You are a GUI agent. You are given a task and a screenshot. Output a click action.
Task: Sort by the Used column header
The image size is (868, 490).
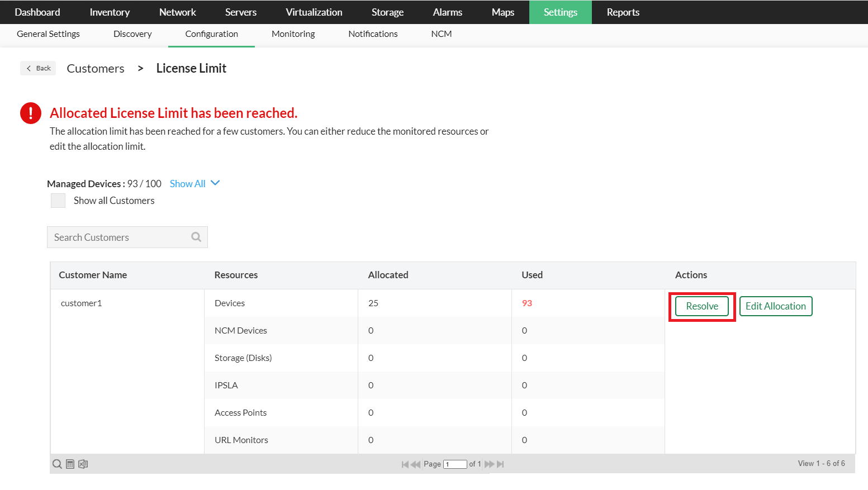(x=588, y=275)
